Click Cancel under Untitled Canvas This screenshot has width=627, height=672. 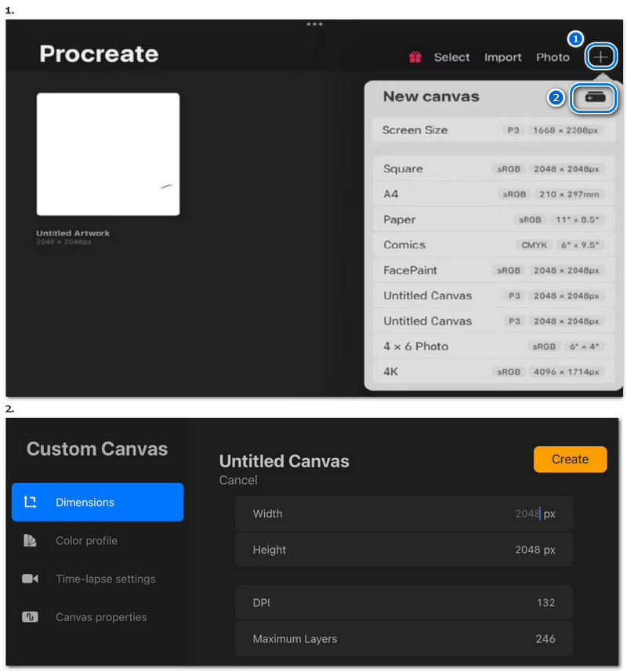(x=238, y=480)
